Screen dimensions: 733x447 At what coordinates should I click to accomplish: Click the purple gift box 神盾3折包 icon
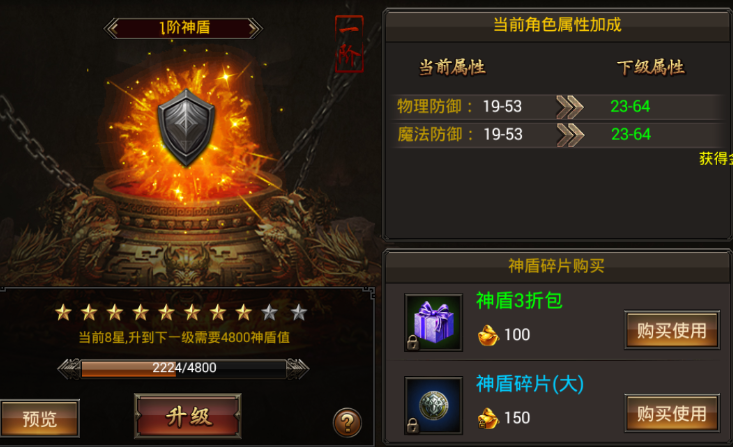pyautogui.click(x=433, y=323)
